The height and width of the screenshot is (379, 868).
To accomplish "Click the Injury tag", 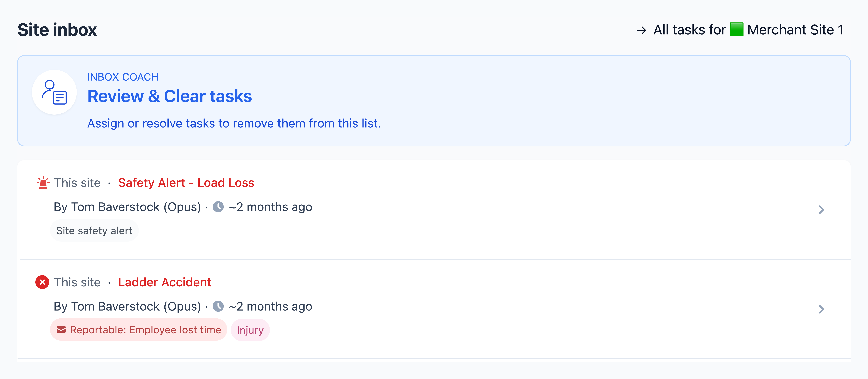I will [x=250, y=330].
